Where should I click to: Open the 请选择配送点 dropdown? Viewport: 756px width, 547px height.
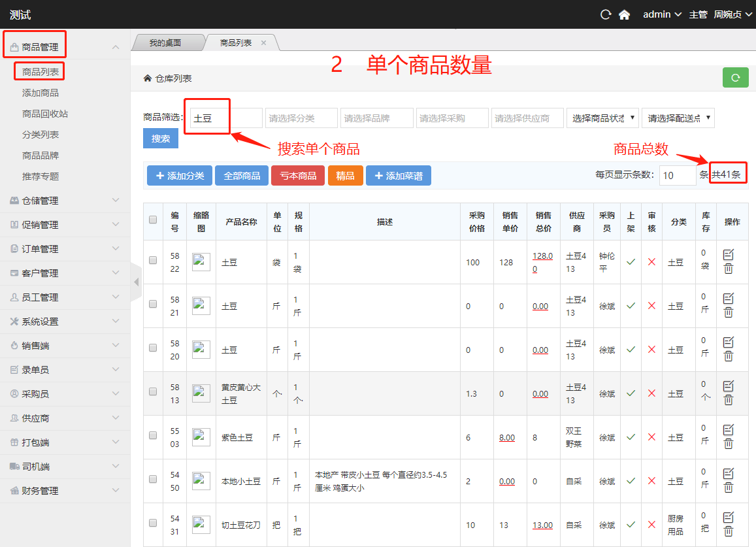tap(678, 118)
